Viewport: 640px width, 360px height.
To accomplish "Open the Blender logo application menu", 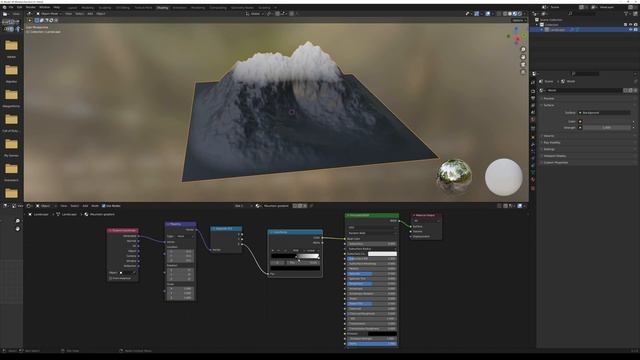I will click(4, 7).
